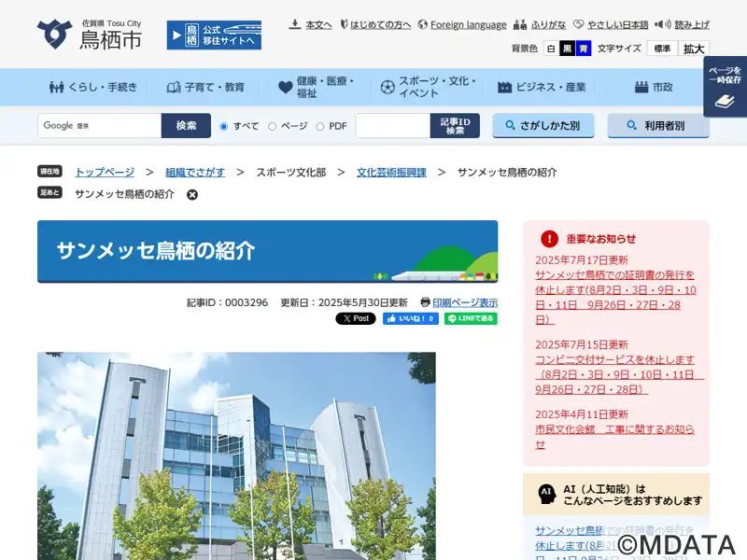Select the blue background color swatch

(583, 49)
